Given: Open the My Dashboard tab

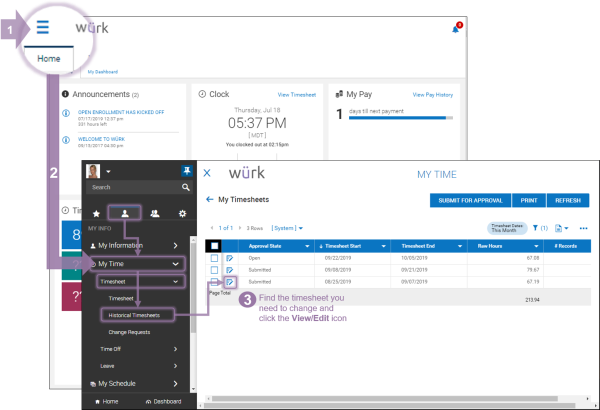Looking at the screenshot, I should [103, 72].
